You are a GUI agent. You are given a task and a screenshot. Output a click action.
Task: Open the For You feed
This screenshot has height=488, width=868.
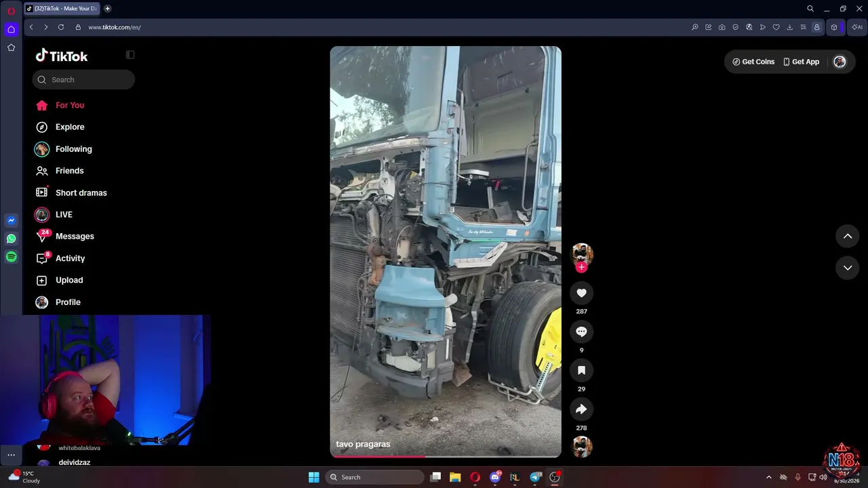pyautogui.click(x=70, y=105)
